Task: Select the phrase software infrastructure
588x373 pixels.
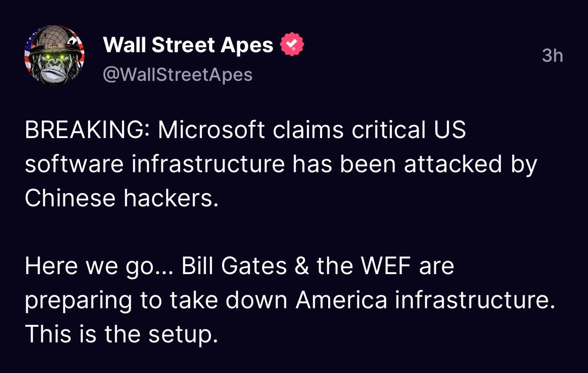Action: point(155,164)
